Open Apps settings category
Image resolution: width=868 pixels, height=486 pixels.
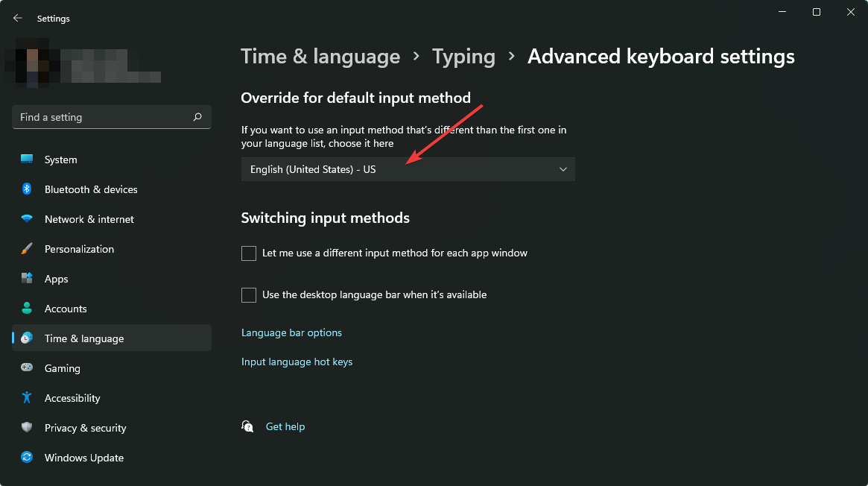[111, 279]
